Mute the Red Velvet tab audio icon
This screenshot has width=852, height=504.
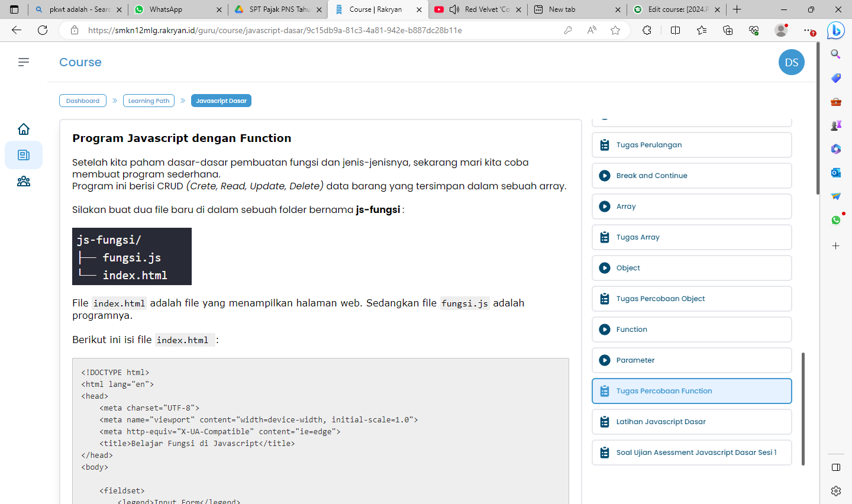point(454,9)
